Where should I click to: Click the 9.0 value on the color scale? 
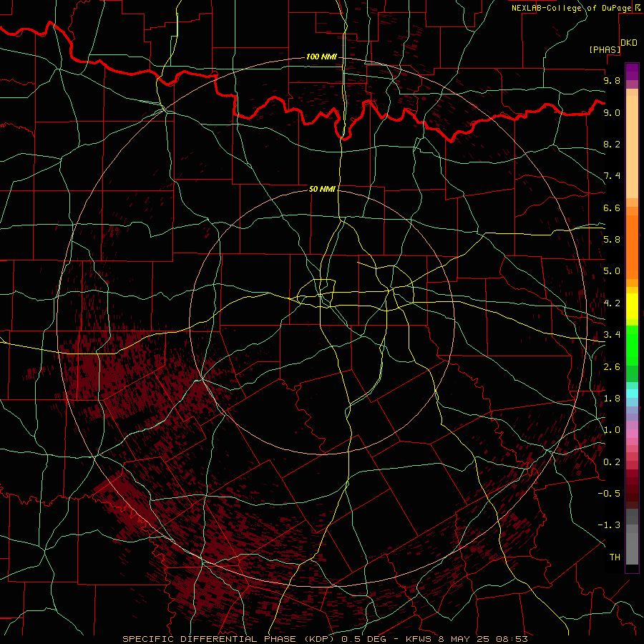(612, 112)
